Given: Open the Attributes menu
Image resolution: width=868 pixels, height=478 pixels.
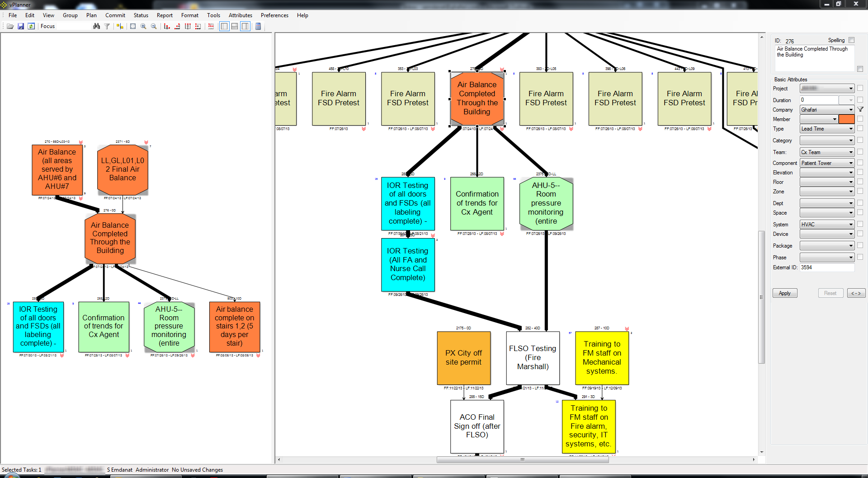Looking at the screenshot, I should pyautogui.click(x=241, y=15).
